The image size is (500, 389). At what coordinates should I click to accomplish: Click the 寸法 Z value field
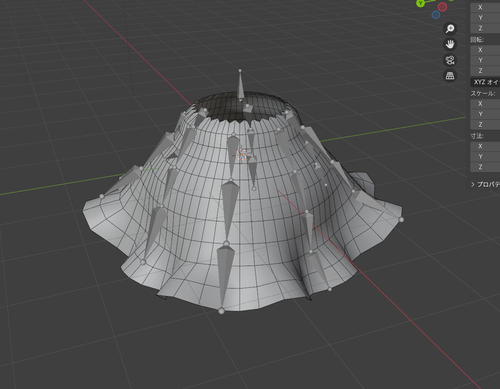(485, 167)
